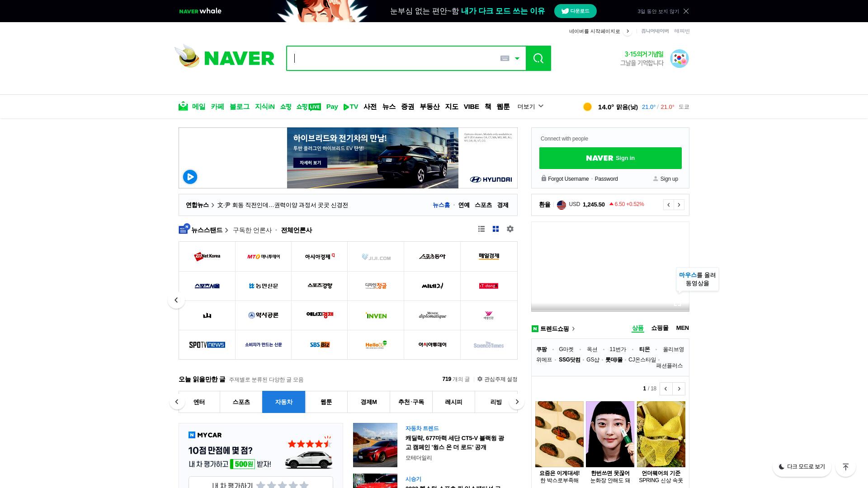Screen dimensions: 868x488
Task: Open the 블로그 menu link
Action: click(239, 107)
